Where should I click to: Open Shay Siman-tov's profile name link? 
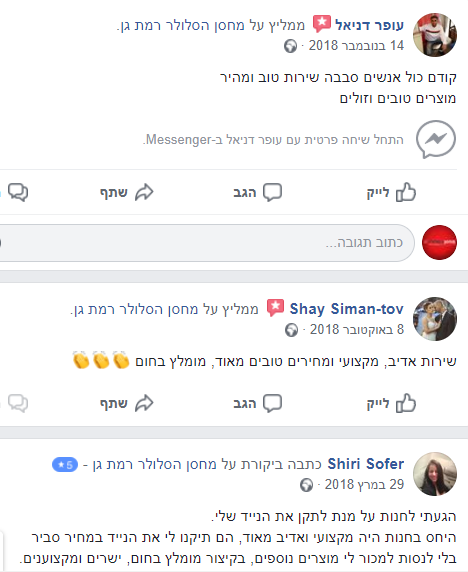[x=347, y=309]
